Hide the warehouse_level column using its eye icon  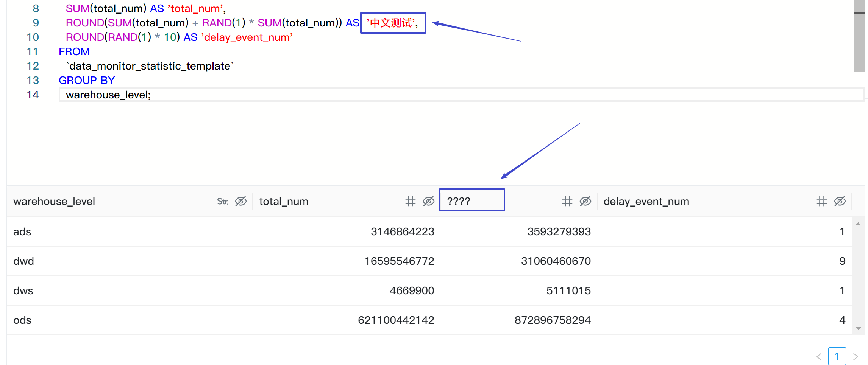pyautogui.click(x=240, y=201)
